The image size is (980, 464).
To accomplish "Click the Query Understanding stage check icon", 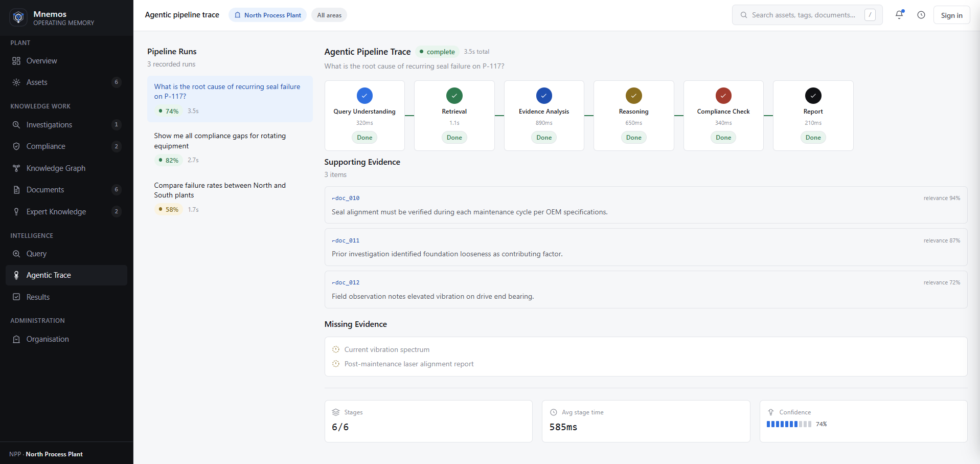I will click(x=364, y=96).
